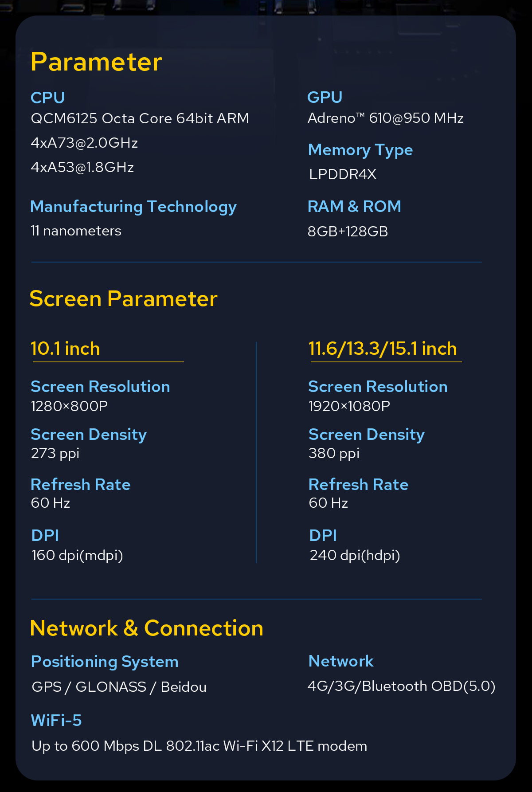Click the LPDDR4X value
This screenshot has width=532, height=792.
343,174
